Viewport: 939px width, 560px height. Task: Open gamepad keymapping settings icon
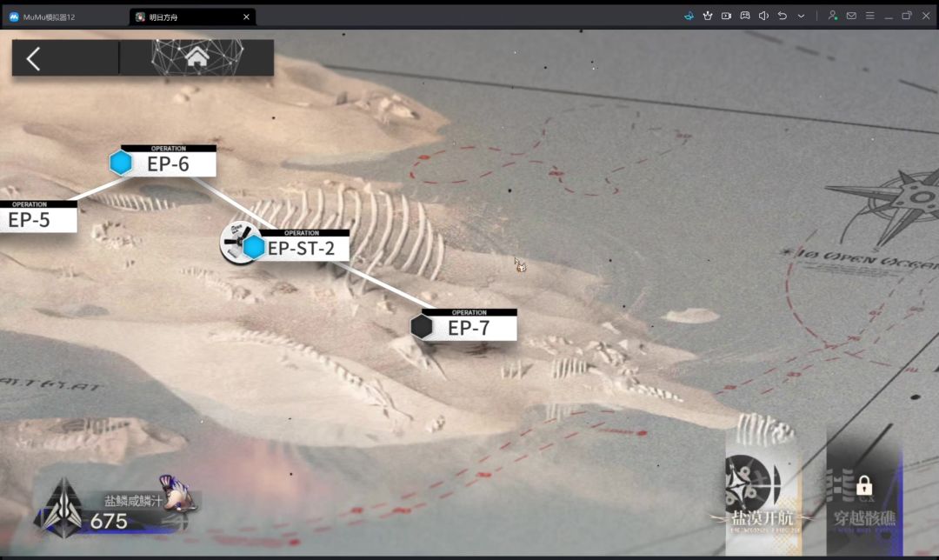(745, 17)
